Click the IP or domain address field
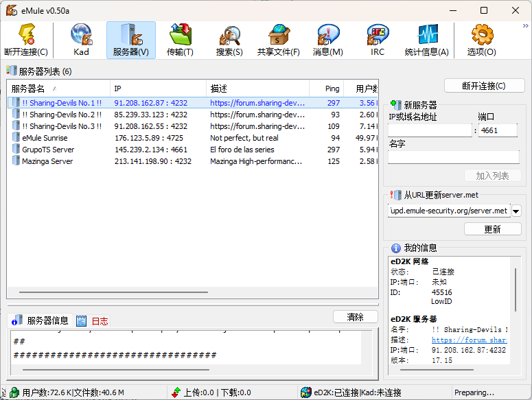 430,130
